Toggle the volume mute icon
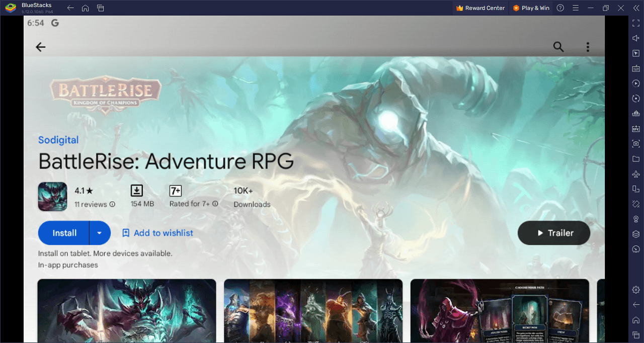 coord(636,38)
